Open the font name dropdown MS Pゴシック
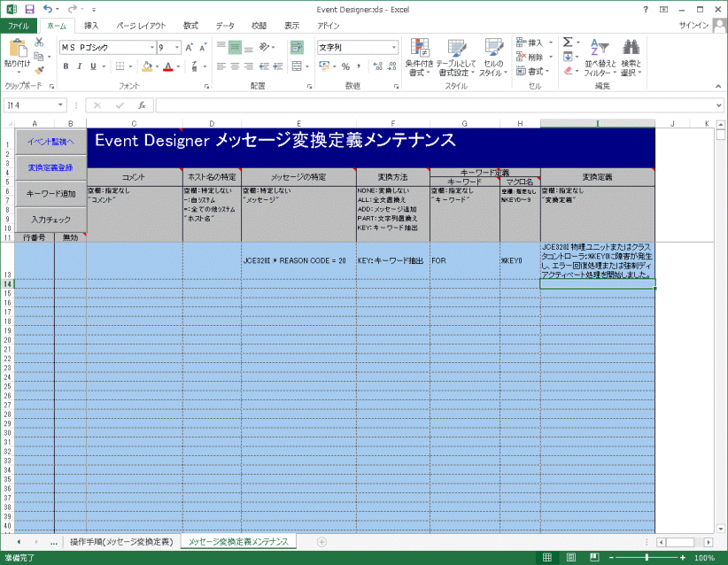 [151, 47]
